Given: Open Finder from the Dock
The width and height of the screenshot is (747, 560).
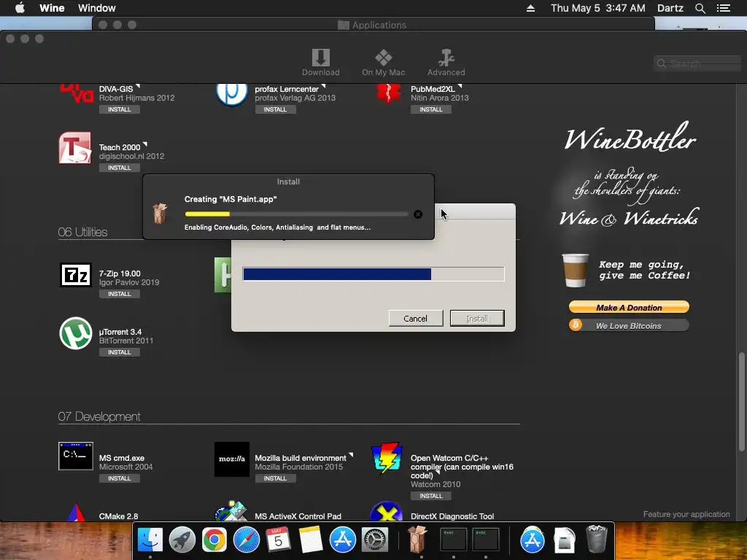Looking at the screenshot, I should pyautogui.click(x=150, y=540).
